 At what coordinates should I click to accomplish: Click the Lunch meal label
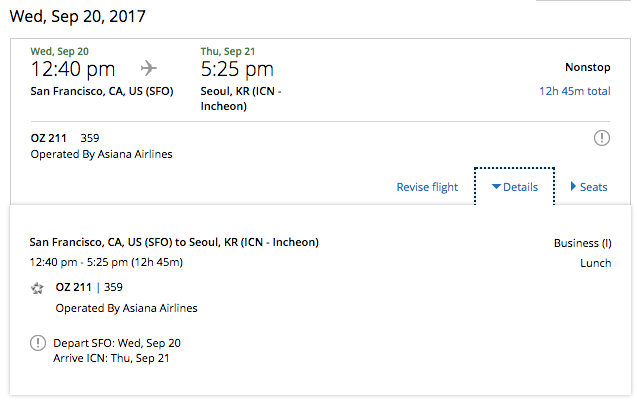point(596,263)
